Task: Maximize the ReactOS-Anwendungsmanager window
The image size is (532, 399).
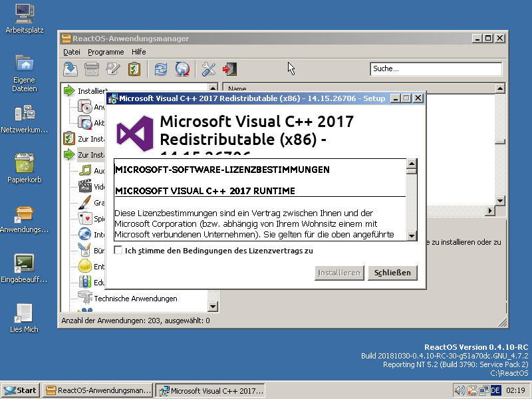Action: (x=488, y=39)
